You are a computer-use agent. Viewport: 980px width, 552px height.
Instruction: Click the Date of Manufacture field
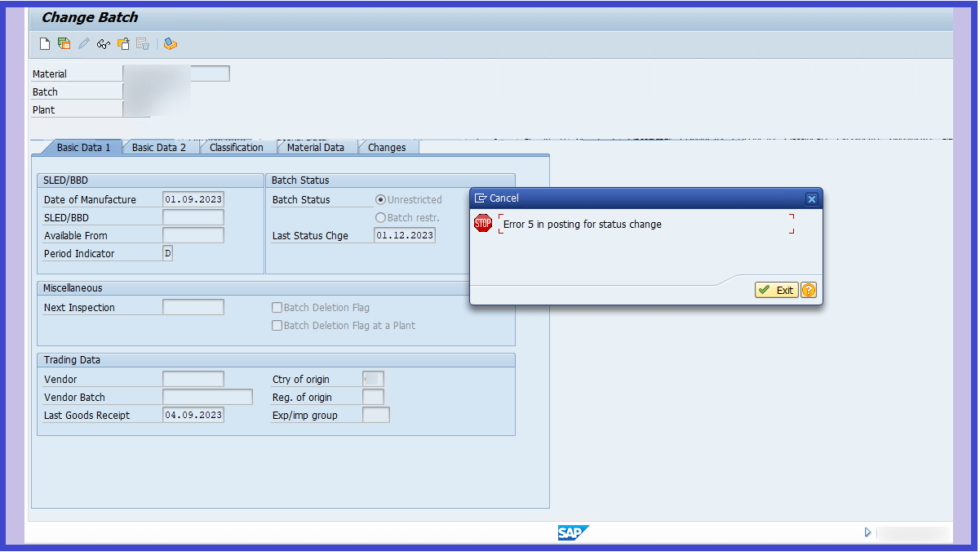(193, 199)
